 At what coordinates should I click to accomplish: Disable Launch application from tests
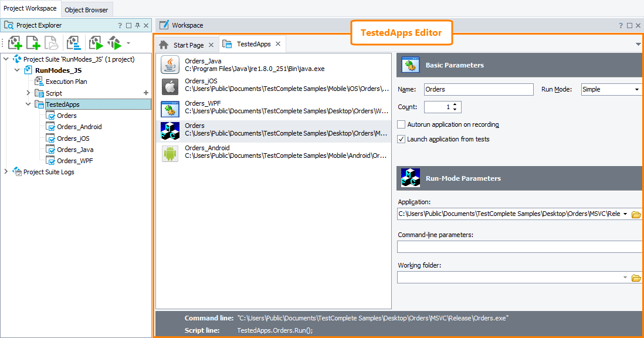click(401, 140)
